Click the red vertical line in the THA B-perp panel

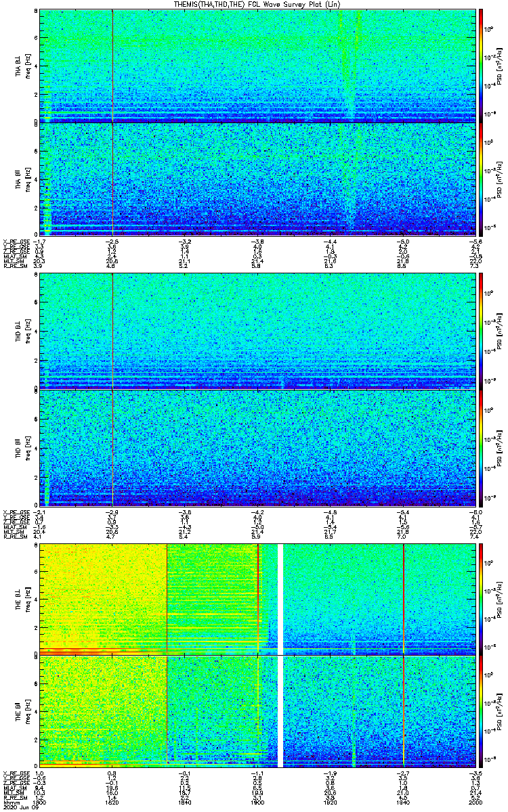112,65
